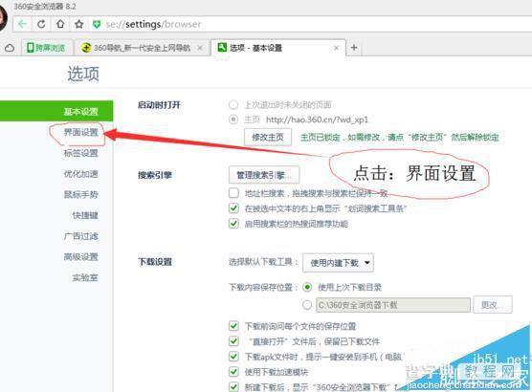Screen dimensions: 532x392
Task: Close the 360导航 tab
Action: pos(200,48)
